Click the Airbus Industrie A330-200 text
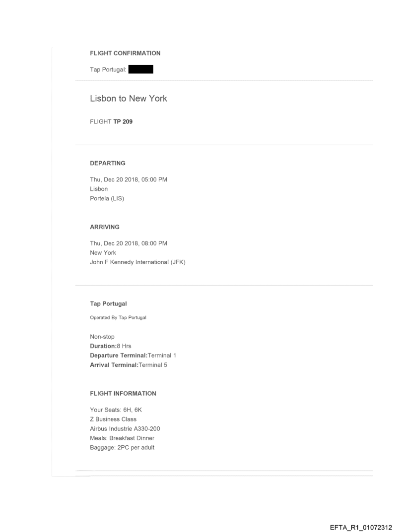Image resolution: width=405 pixels, height=532 pixels. tap(125, 428)
